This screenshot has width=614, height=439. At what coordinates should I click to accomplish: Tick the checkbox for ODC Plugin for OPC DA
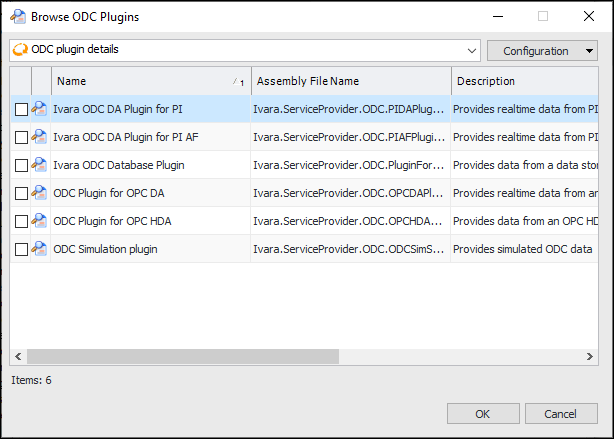[21, 193]
